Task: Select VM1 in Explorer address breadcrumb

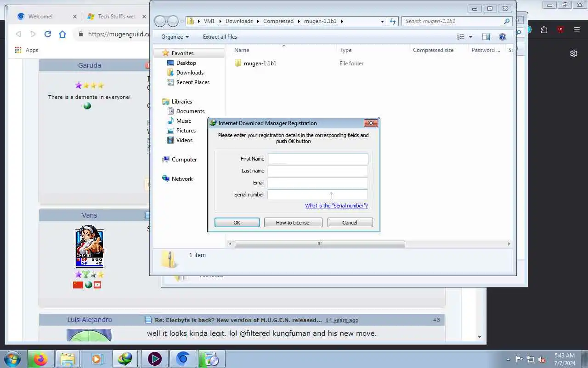Action: [209, 21]
